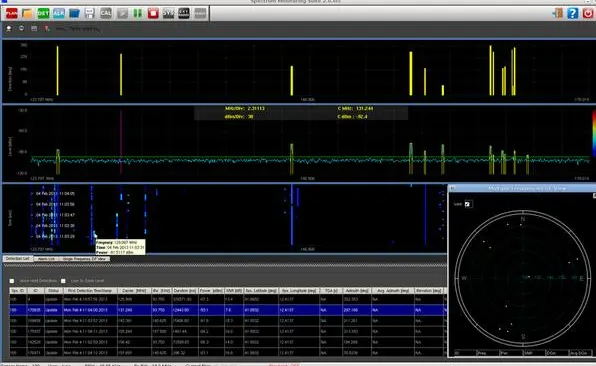Toggle the first checkbox above the detection table
This screenshot has width=596, height=366.
[12, 281]
